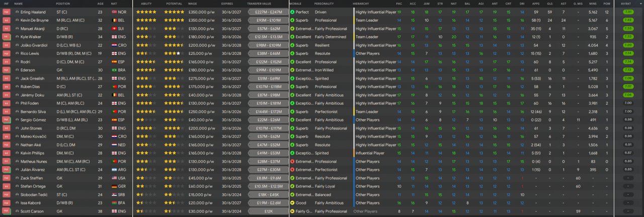Click the player icon beside Rodri
Image resolution: width=644 pixels, height=217 pixels.
(x=17, y=61)
